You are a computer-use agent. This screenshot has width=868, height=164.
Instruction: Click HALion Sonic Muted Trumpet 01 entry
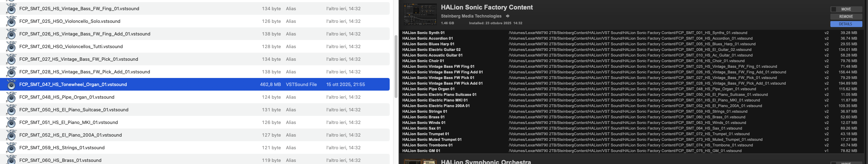[432, 139]
